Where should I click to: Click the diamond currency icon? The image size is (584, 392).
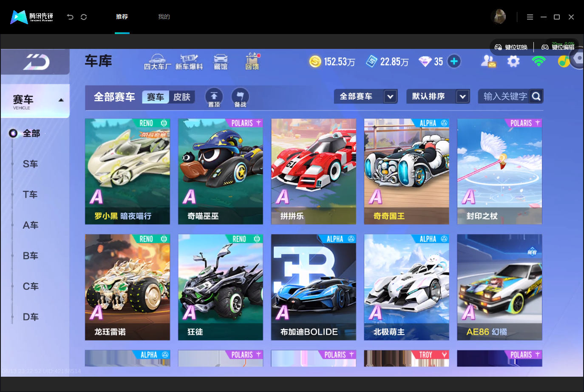pos(425,62)
